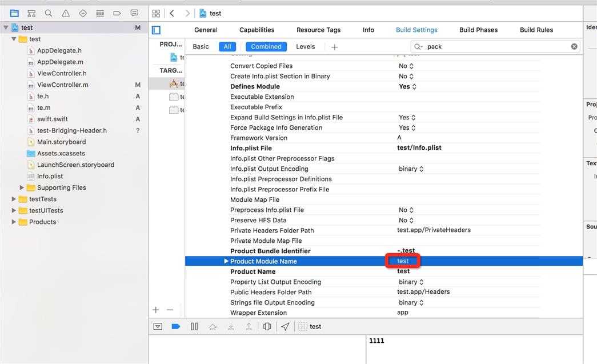The image size is (597, 364).
Task: Switch to the Resource Tags tab
Action: (x=319, y=30)
